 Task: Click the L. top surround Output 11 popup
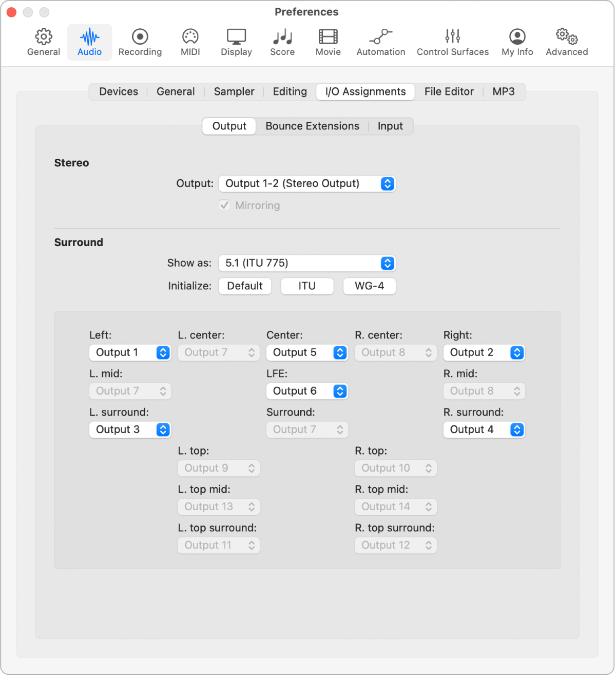pos(219,545)
